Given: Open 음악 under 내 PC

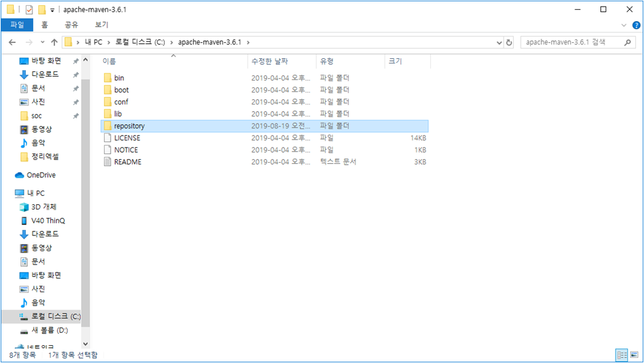Looking at the screenshot, I should [33, 303].
